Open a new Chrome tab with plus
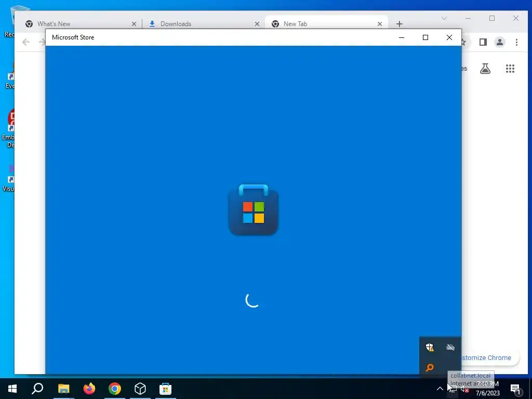This screenshot has width=532, height=399. (400, 24)
